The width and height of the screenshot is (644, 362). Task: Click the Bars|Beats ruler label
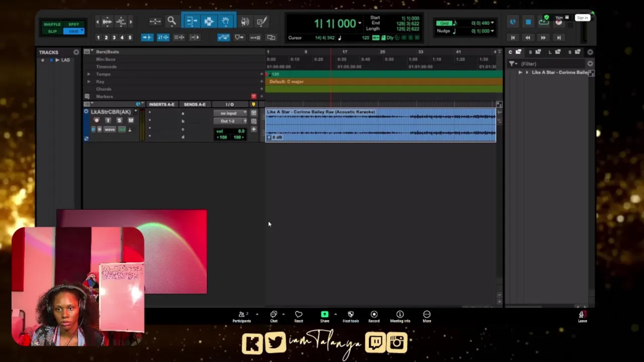tap(107, 52)
